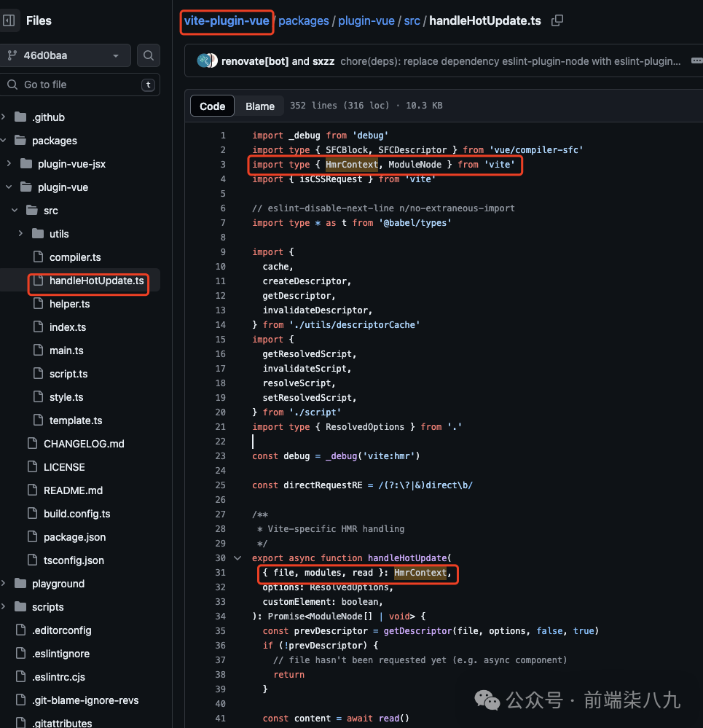Open main.ts in the file tree
703x728 pixels.
pos(66,351)
